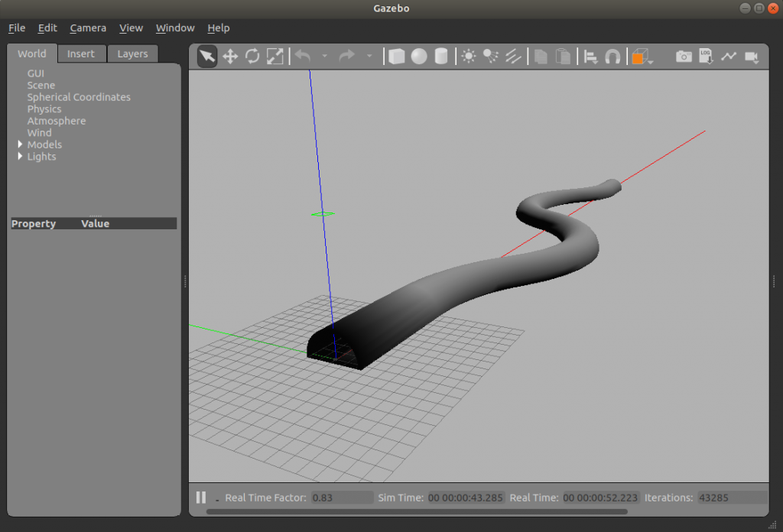Image resolution: width=783 pixels, height=532 pixels.
Task: Add a spot light
Action: tap(491, 57)
